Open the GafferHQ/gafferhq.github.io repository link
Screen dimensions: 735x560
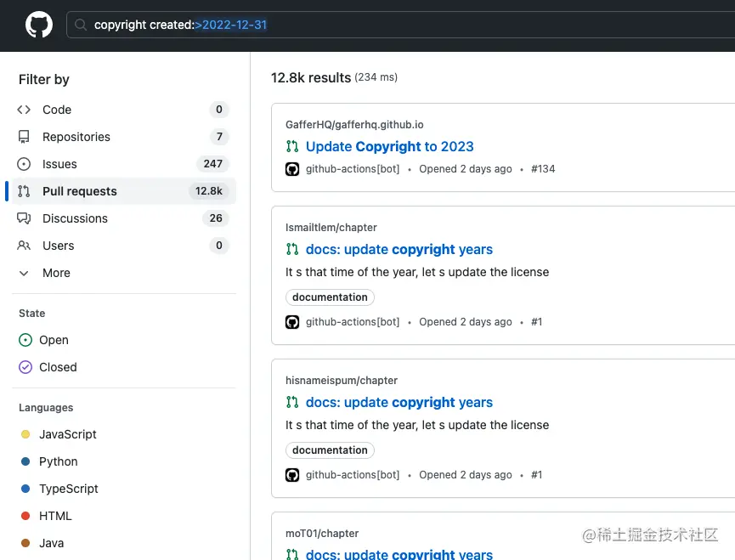(354, 125)
